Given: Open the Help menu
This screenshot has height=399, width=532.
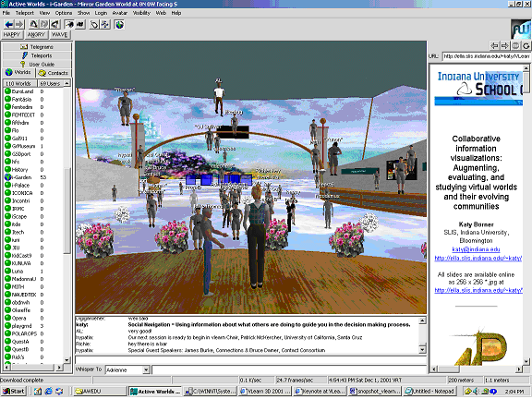Looking at the screenshot, I should click(x=176, y=13).
